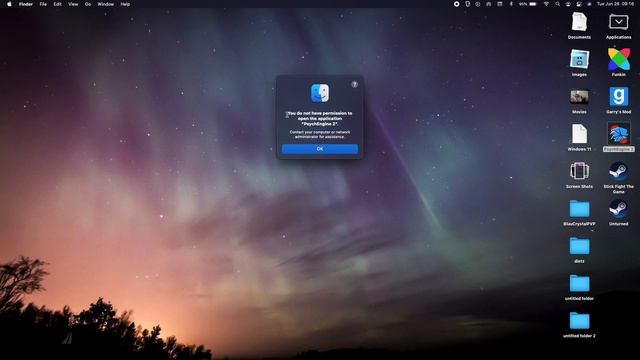Click the "Contact your computer or network administrator" text
The image size is (640, 360).
click(320, 134)
